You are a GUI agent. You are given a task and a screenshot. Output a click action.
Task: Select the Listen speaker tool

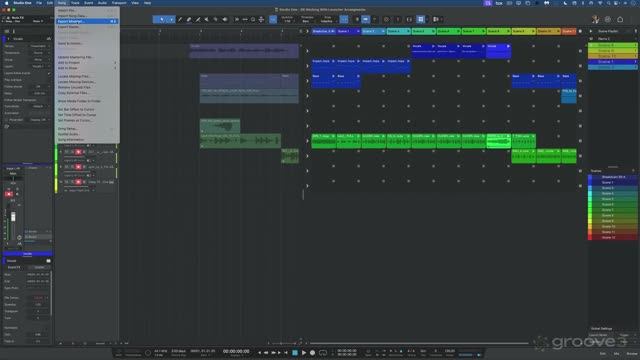(x=225, y=19)
